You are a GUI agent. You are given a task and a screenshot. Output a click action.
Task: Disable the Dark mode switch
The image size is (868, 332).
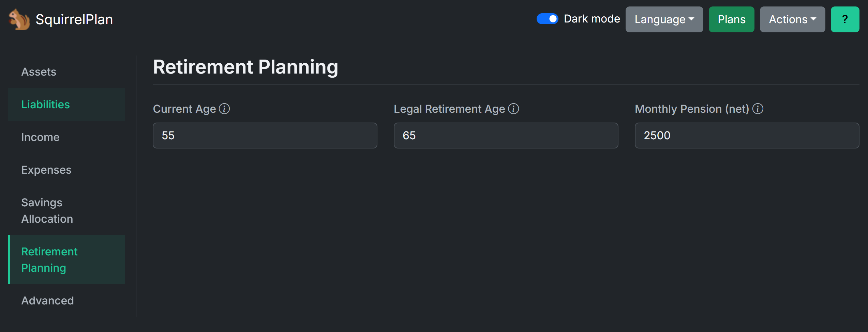pos(548,19)
